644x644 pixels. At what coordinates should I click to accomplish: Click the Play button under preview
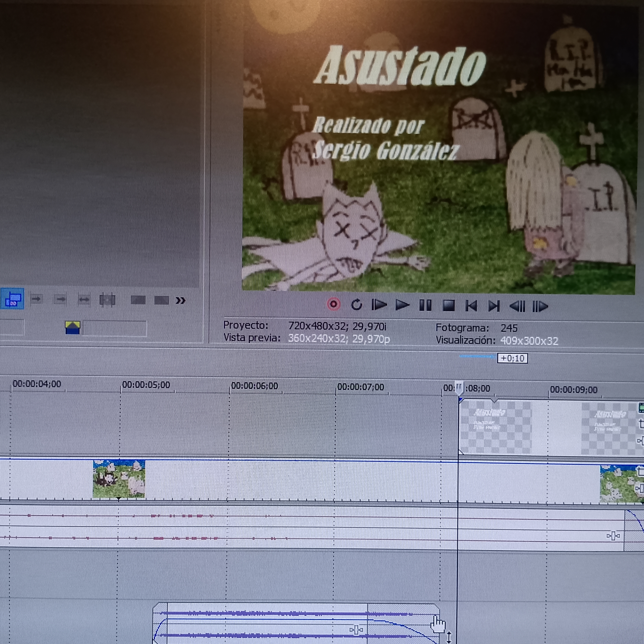402,305
